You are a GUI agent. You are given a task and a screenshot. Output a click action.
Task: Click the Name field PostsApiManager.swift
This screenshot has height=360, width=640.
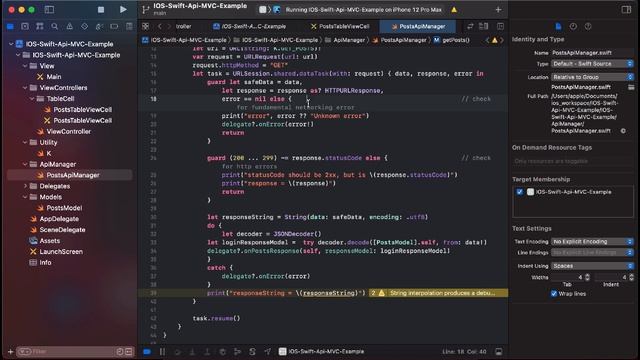pyautogui.click(x=592, y=53)
